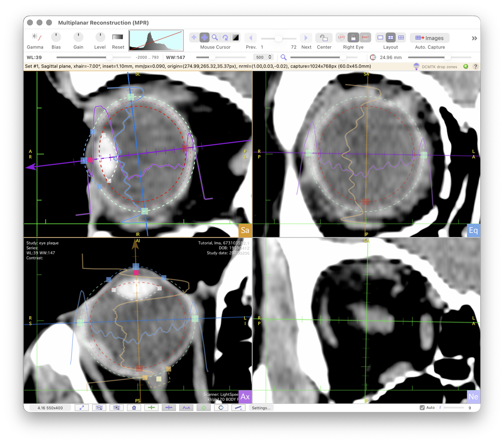
Task: Select the four-pane grid layout option
Action: point(390,38)
